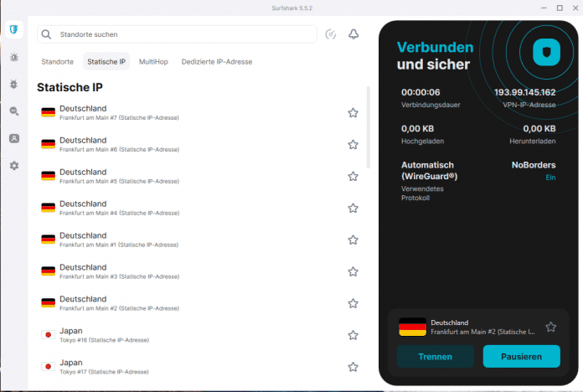This screenshot has height=392, width=583.
Task: Select Frankfurt am Main #2 in list
Action: click(199, 303)
